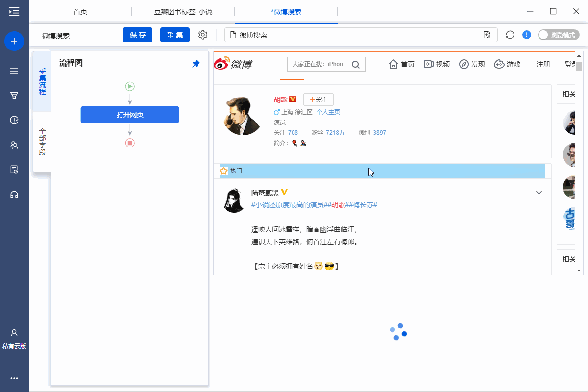This screenshot has height=392, width=588.
Task: Click the Weibo 发现 discover icon
Action: pyautogui.click(x=464, y=64)
